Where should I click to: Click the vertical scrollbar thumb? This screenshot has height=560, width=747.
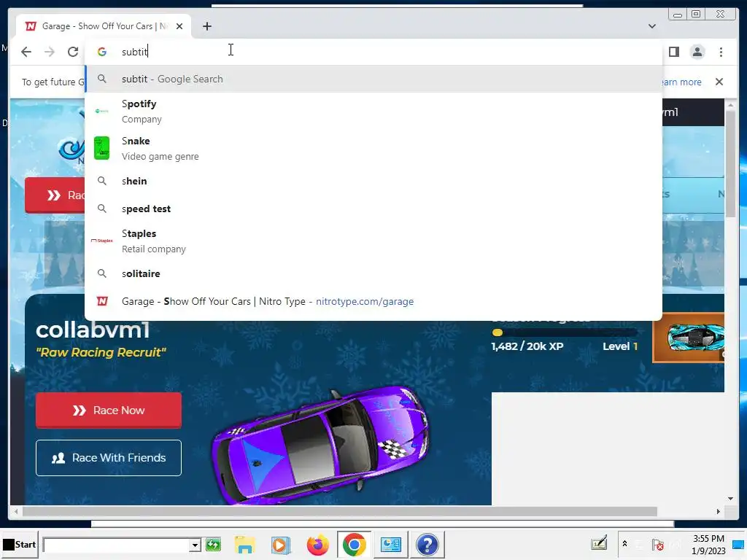pos(730,163)
